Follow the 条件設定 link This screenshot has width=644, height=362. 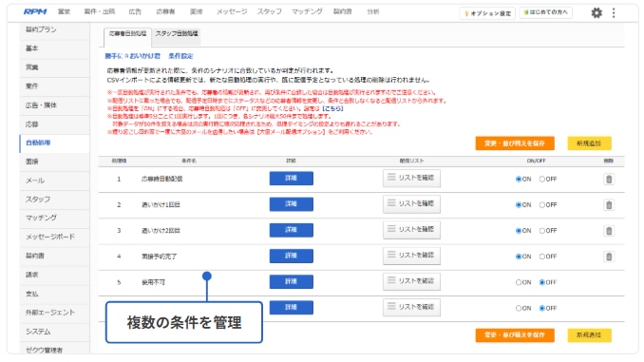180,56
